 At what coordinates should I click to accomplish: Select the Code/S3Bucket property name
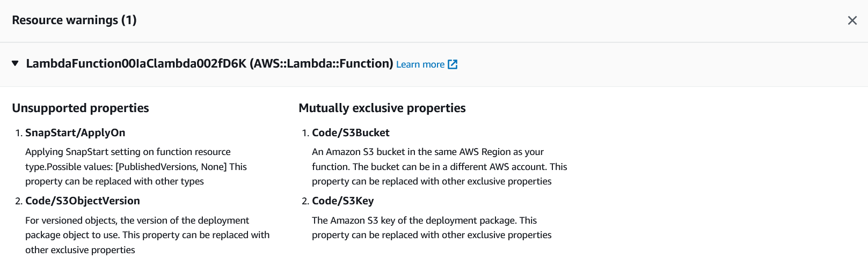(351, 132)
